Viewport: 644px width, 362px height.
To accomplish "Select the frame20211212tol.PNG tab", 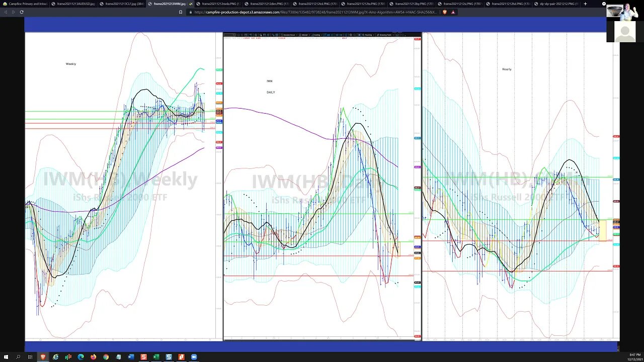I will (314, 4).
